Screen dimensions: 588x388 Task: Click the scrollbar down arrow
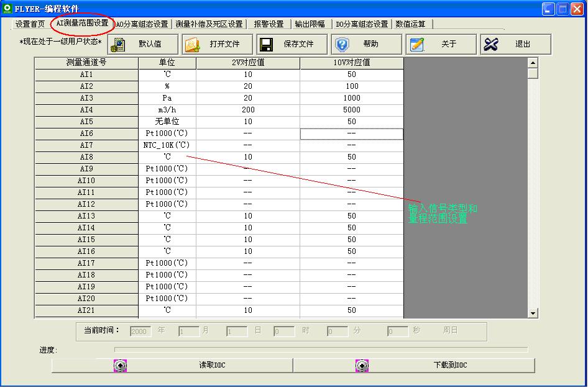click(x=533, y=314)
